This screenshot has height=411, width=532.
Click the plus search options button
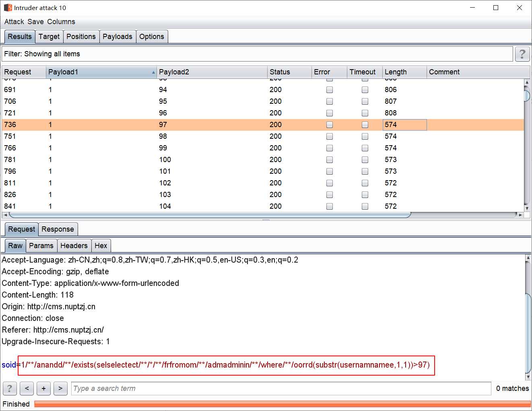(x=43, y=388)
